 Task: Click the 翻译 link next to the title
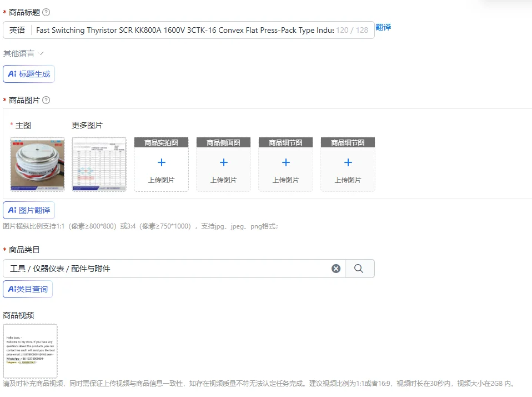point(383,27)
